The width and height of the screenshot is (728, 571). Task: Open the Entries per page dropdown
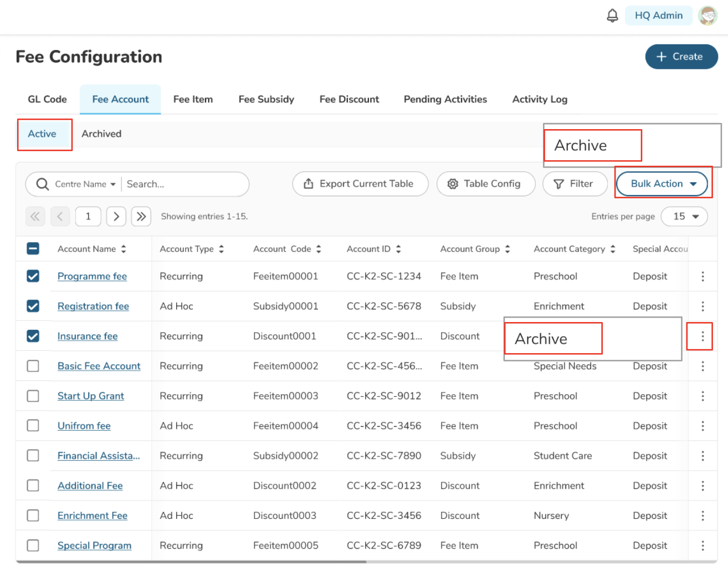[684, 216]
